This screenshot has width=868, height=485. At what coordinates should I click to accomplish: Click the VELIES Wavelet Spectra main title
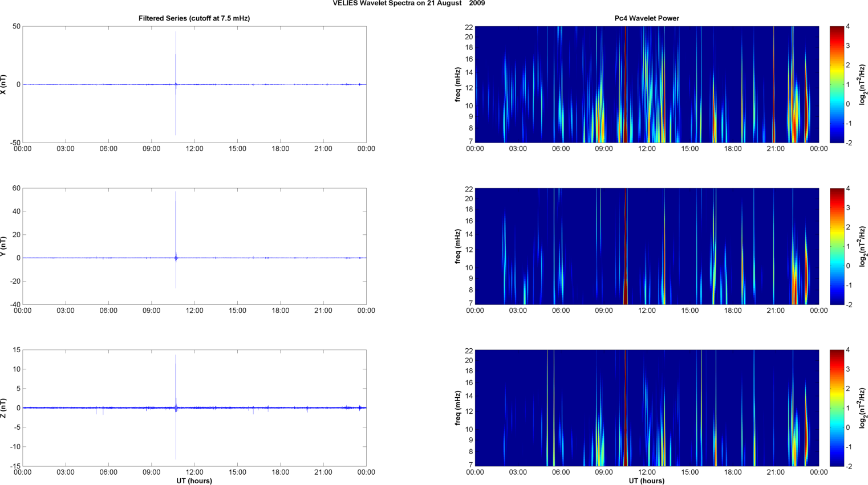pyautogui.click(x=408, y=3)
